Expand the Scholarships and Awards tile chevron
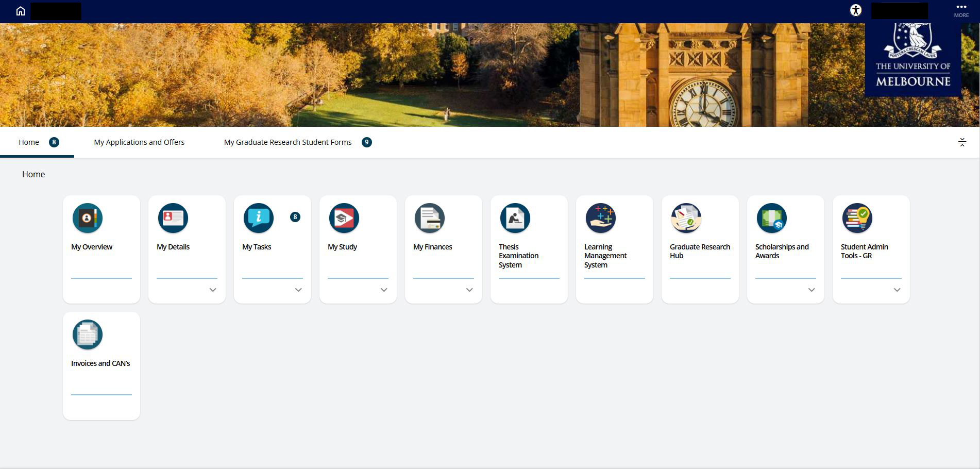 point(812,290)
